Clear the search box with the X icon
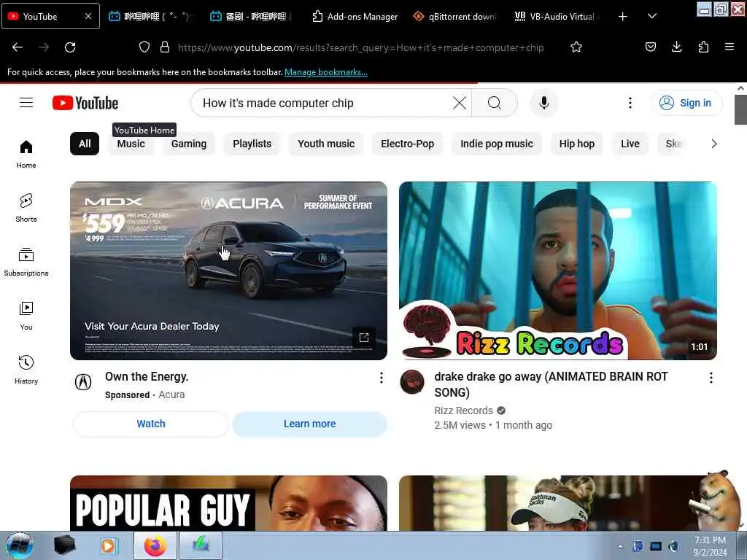 (x=460, y=103)
